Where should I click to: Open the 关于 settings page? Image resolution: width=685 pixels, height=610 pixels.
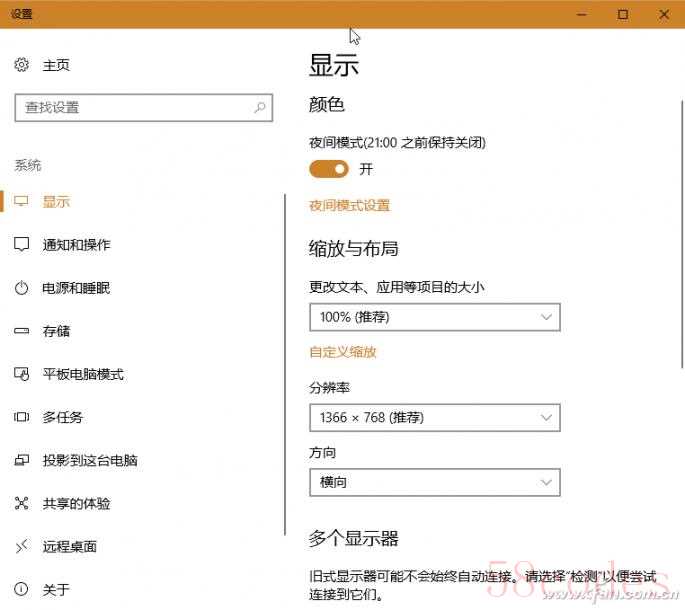56,590
